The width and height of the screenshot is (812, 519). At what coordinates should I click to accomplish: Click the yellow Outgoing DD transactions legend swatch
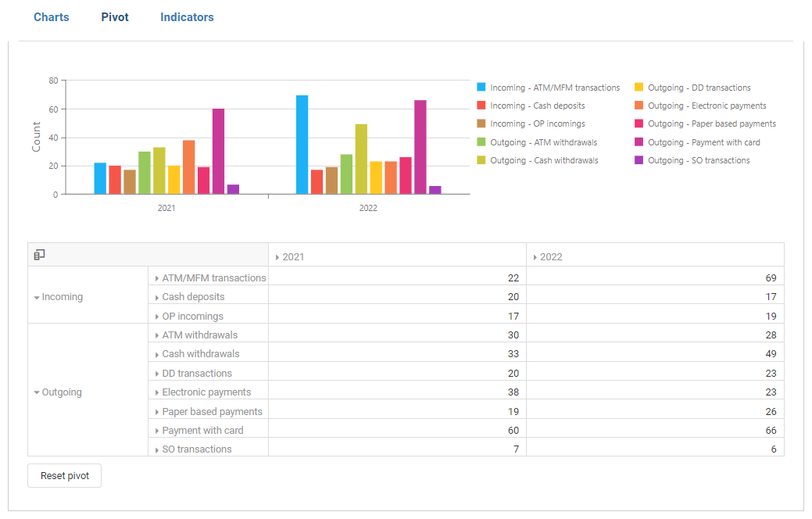point(639,88)
